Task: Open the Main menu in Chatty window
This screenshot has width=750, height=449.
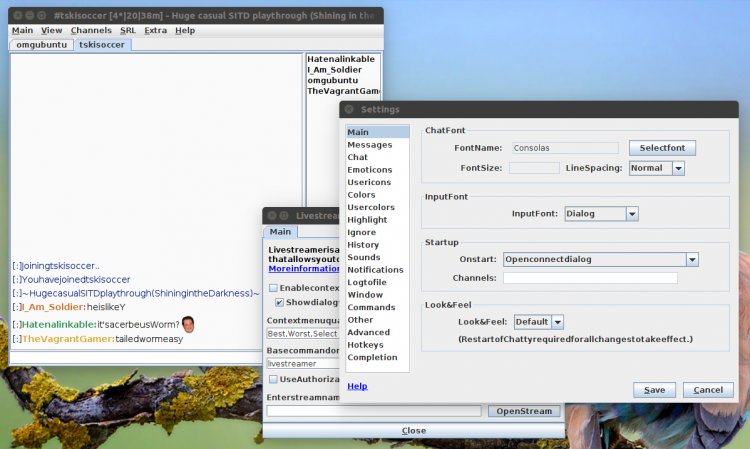Action: [22, 31]
